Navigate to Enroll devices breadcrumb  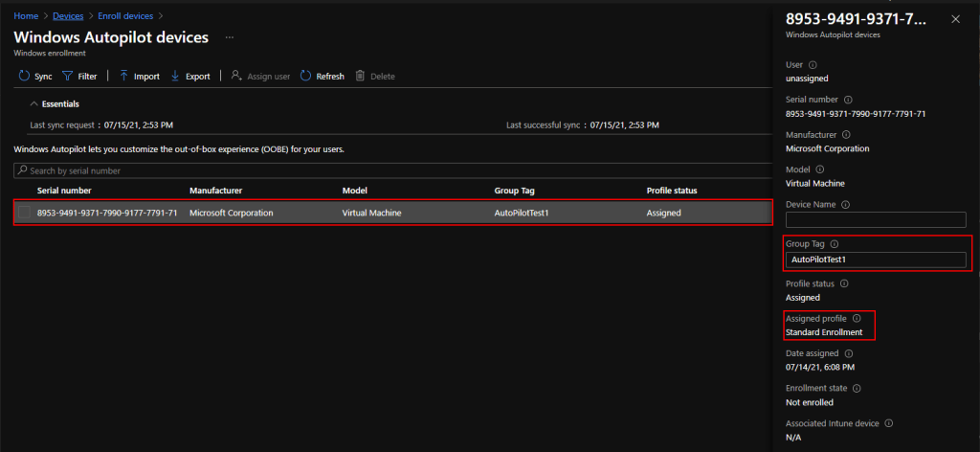[x=127, y=15]
